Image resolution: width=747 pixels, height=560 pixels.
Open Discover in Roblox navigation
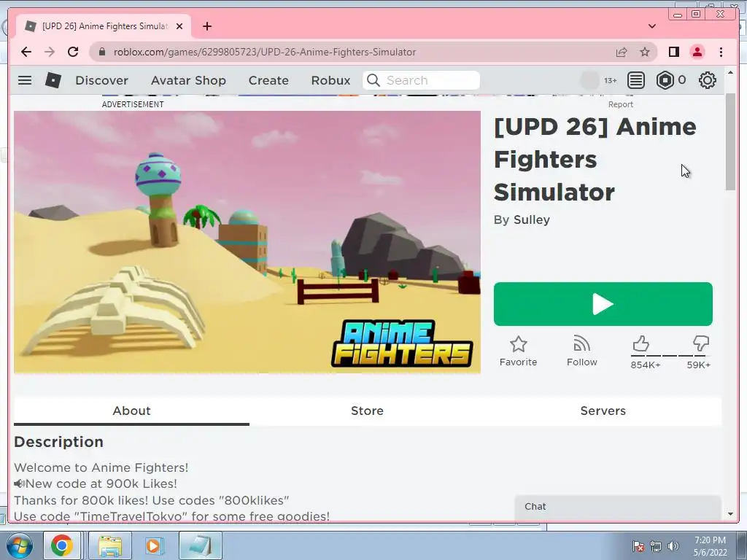point(101,80)
